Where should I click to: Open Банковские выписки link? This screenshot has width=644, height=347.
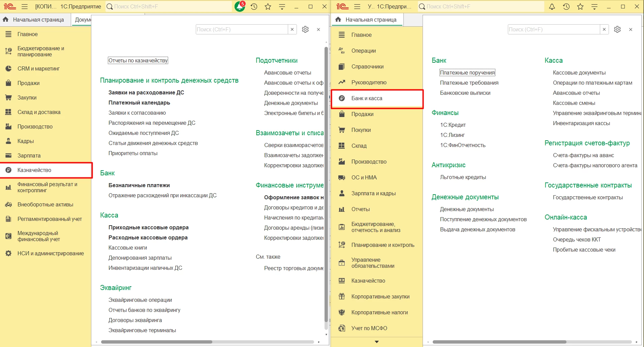(465, 93)
